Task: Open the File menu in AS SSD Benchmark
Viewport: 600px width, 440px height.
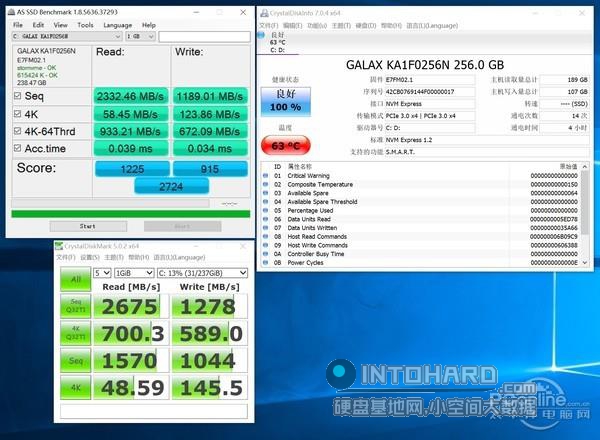Action: (x=18, y=25)
